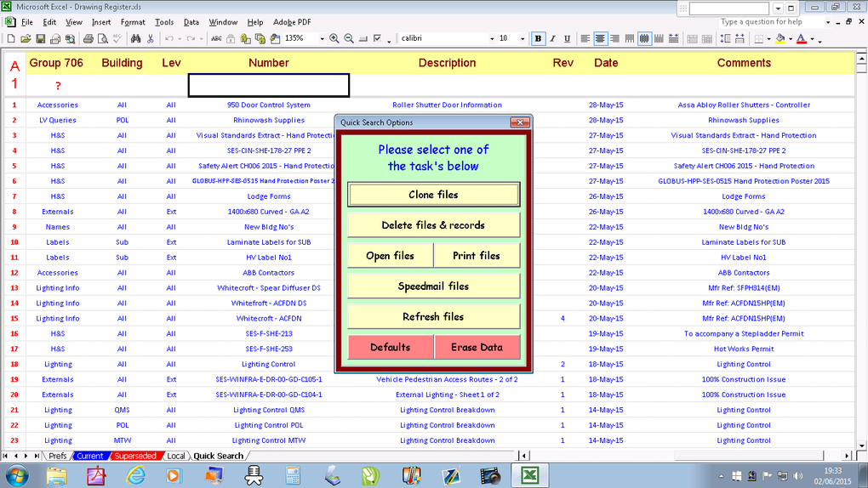Toggle the highlighted vertical text orientation button
The height and width of the screenshot is (488, 868).
click(x=644, y=39)
